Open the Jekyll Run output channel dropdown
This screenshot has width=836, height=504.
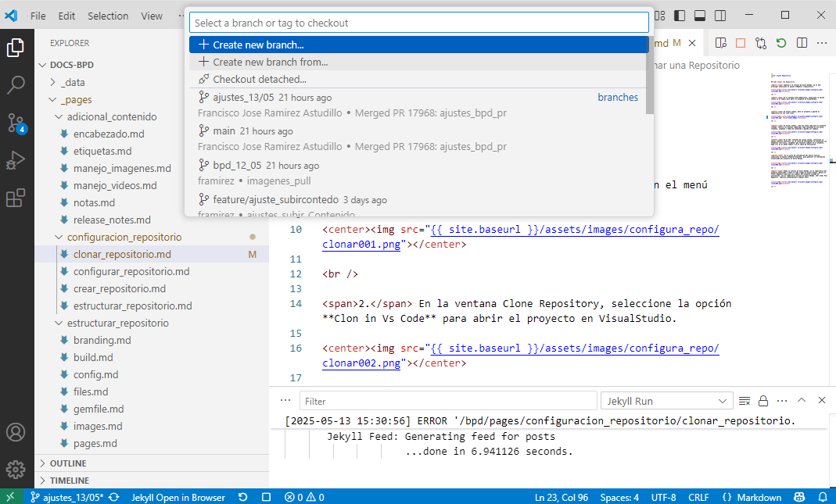point(666,401)
